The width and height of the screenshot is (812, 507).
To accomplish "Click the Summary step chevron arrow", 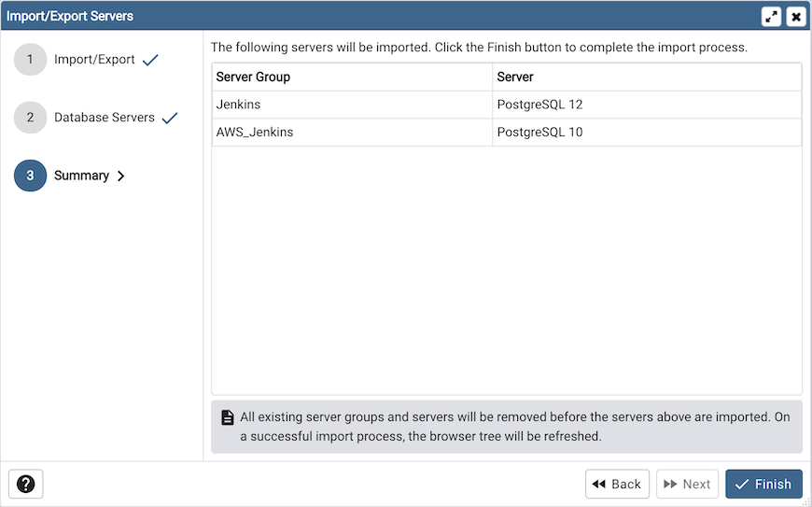I will (x=121, y=176).
